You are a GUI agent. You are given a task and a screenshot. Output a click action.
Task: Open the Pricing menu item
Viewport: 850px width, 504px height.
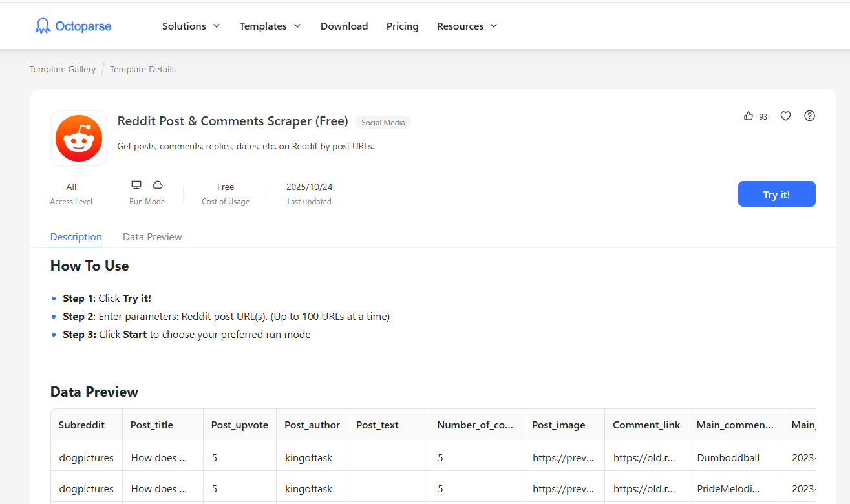pos(402,26)
